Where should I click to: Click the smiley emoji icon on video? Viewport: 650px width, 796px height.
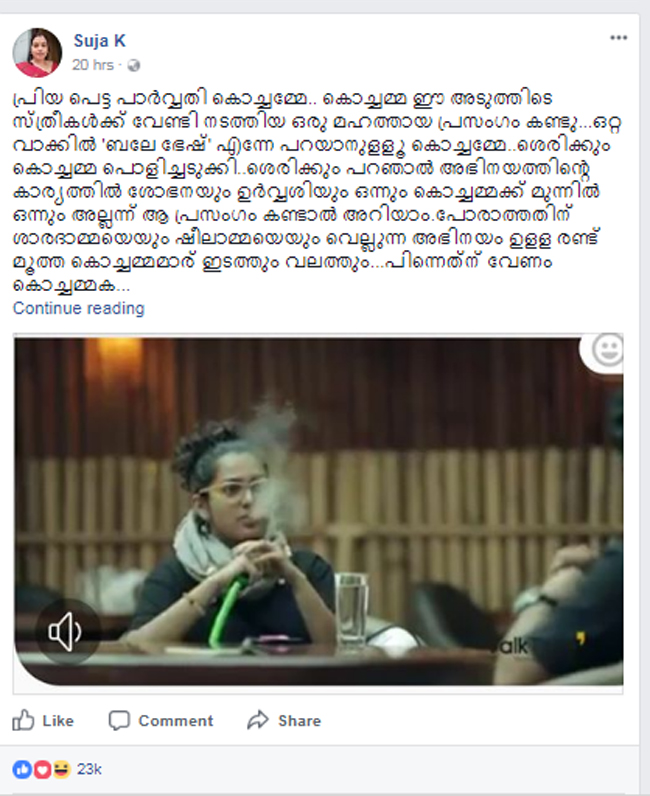coord(607,350)
